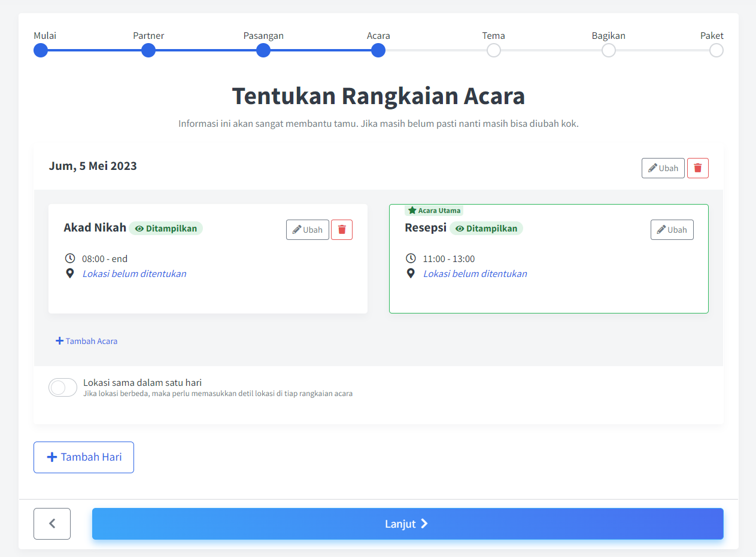Click the Mulai step label
The width and height of the screenshot is (756, 557).
click(x=45, y=36)
